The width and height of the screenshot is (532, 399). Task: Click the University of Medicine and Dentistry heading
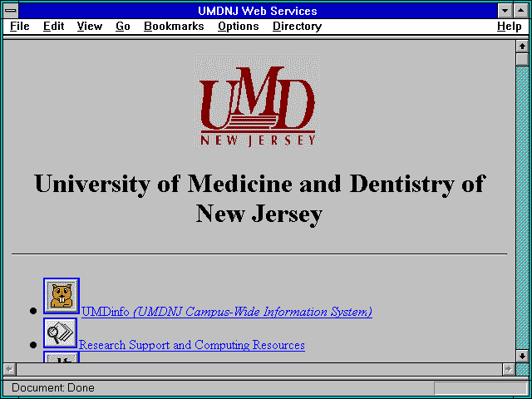[x=259, y=199]
